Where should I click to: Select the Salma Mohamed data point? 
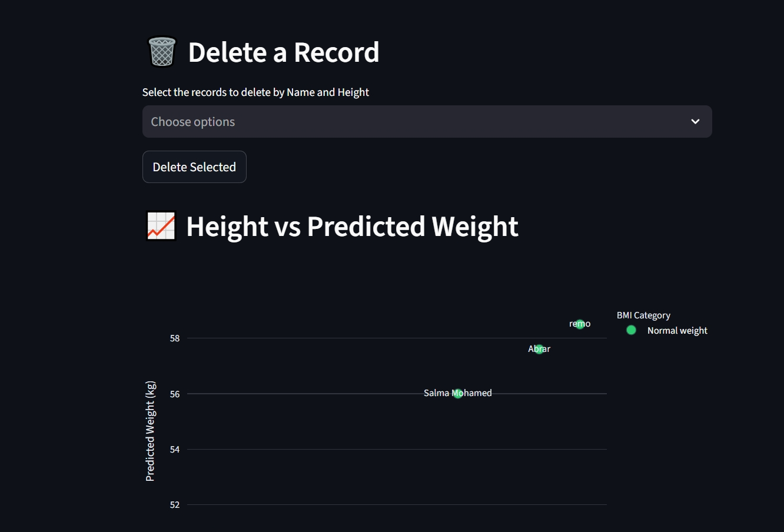(458, 393)
